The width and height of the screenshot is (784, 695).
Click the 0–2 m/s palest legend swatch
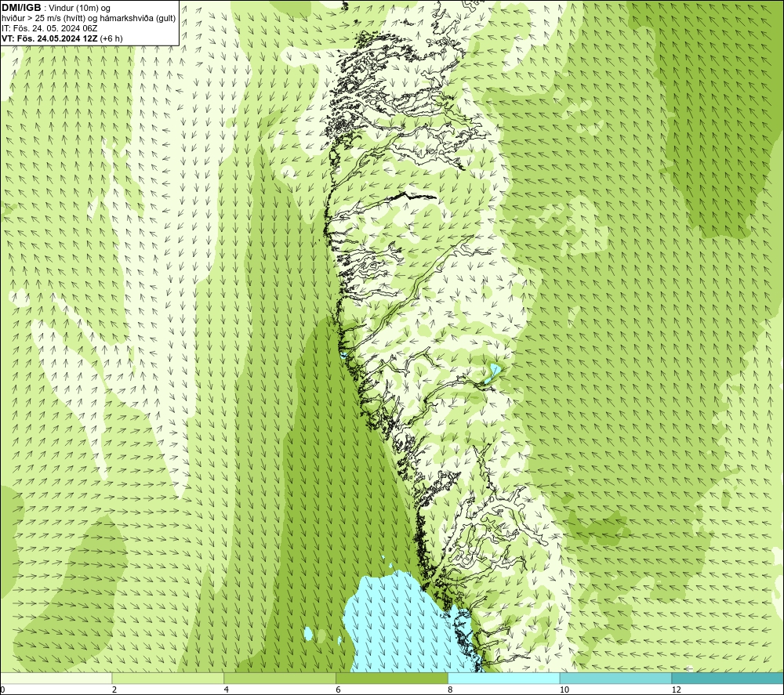(x=56, y=678)
